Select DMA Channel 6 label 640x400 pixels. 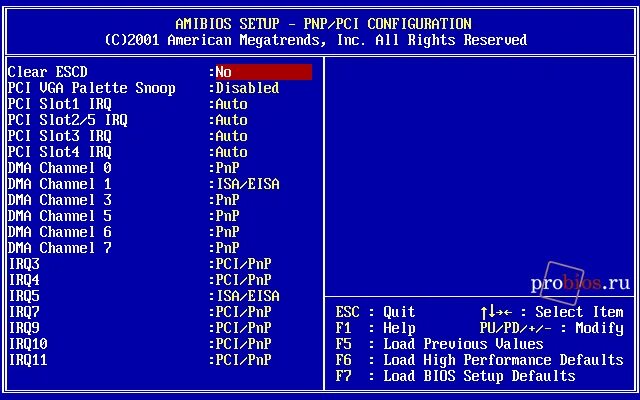[x=60, y=232]
